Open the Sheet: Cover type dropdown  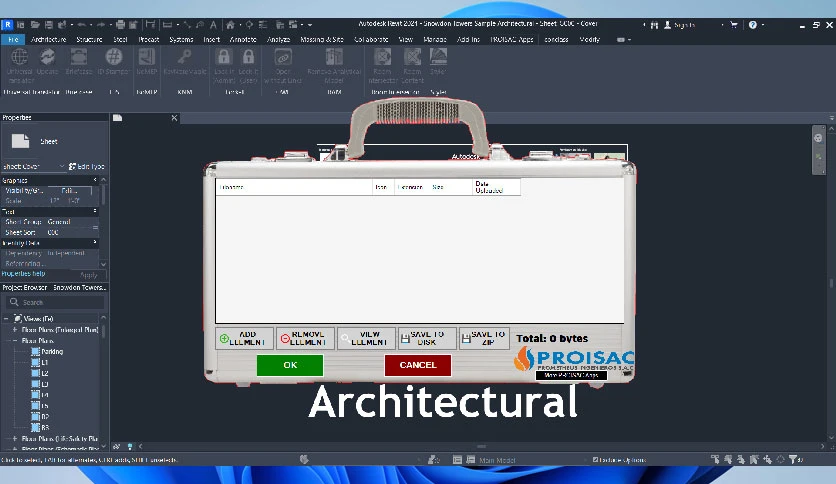coord(34,166)
